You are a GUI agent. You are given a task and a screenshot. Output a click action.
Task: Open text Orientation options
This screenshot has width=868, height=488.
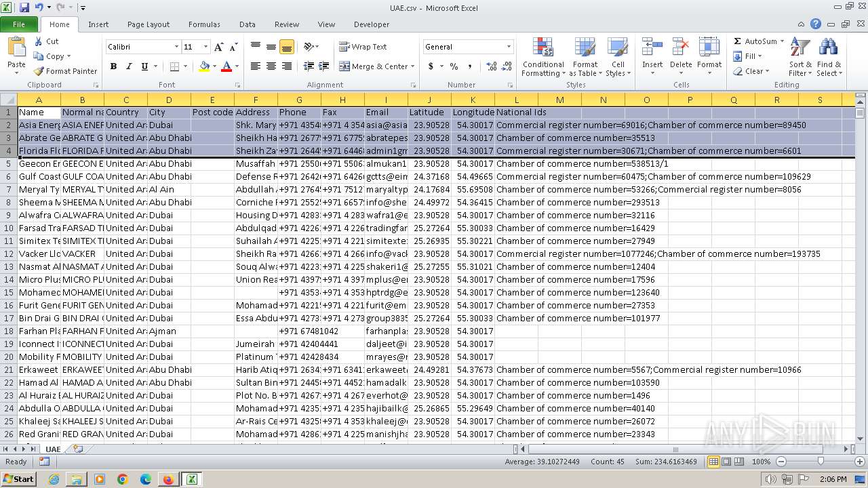pyautogui.click(x=311, y=47)
